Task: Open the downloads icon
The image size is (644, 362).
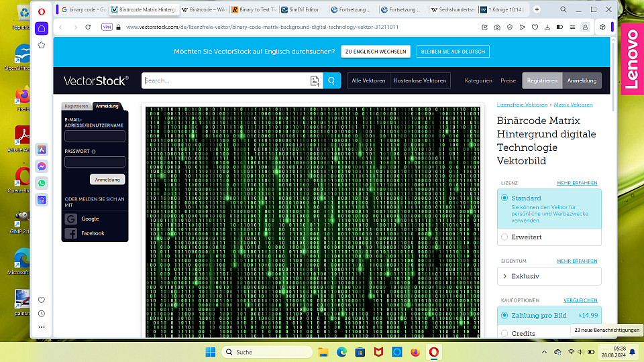Action: [547, 27]
